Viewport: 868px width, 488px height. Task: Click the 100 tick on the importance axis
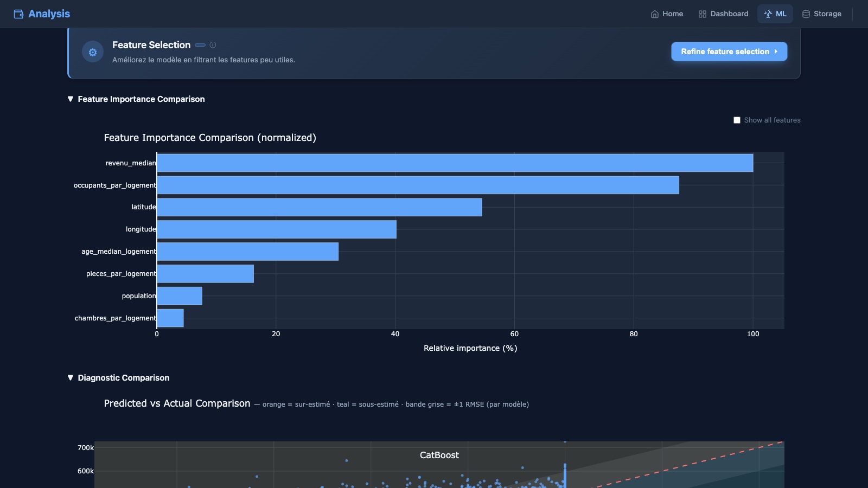coord(753,334)
